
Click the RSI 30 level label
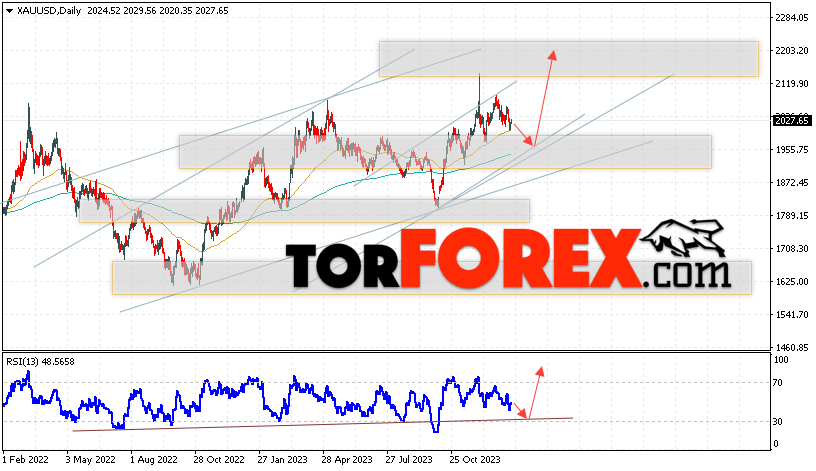778,422
